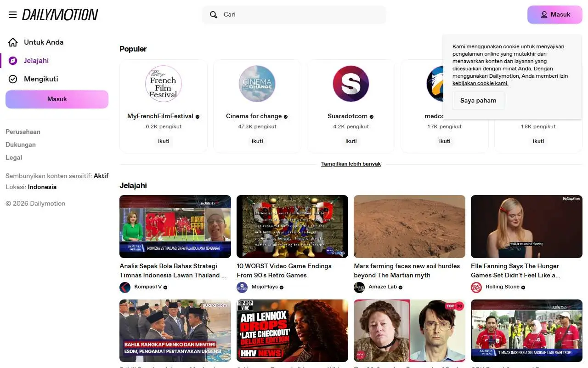Click the Untuk Anda home icon
This screenshot has width=588, height=368.
coord(13,42)
